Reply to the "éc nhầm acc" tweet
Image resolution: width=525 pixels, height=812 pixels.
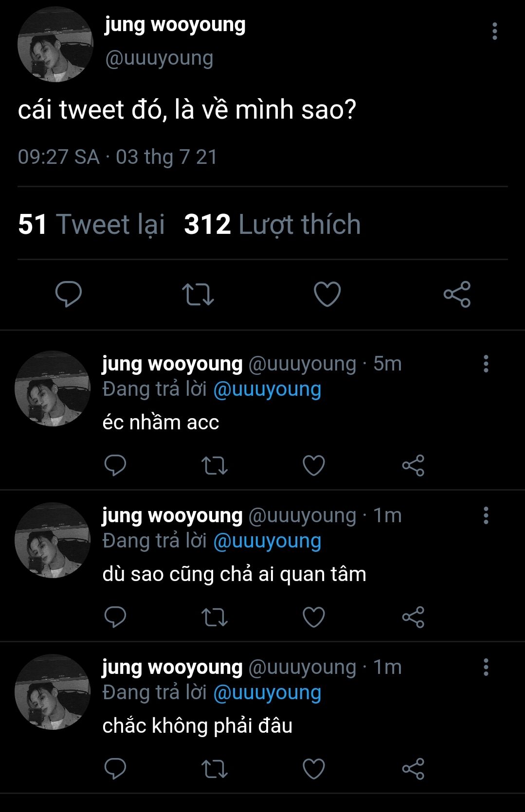(115, 465)
